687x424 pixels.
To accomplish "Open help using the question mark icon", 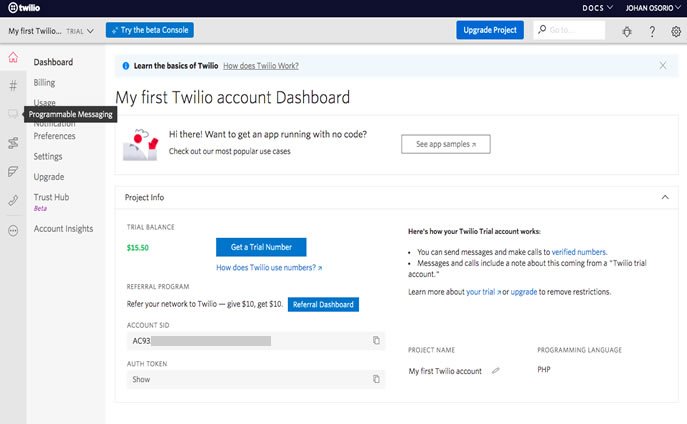I will pyautogui.click(x=652, y=31).
